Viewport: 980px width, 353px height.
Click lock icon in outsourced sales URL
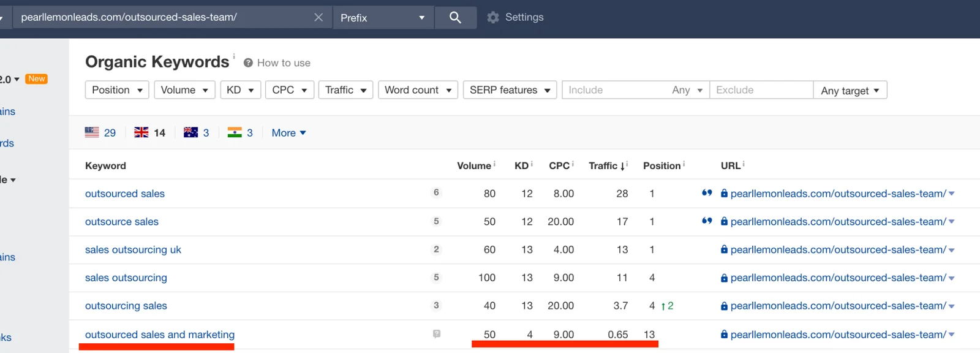click(x=724, y=194)
